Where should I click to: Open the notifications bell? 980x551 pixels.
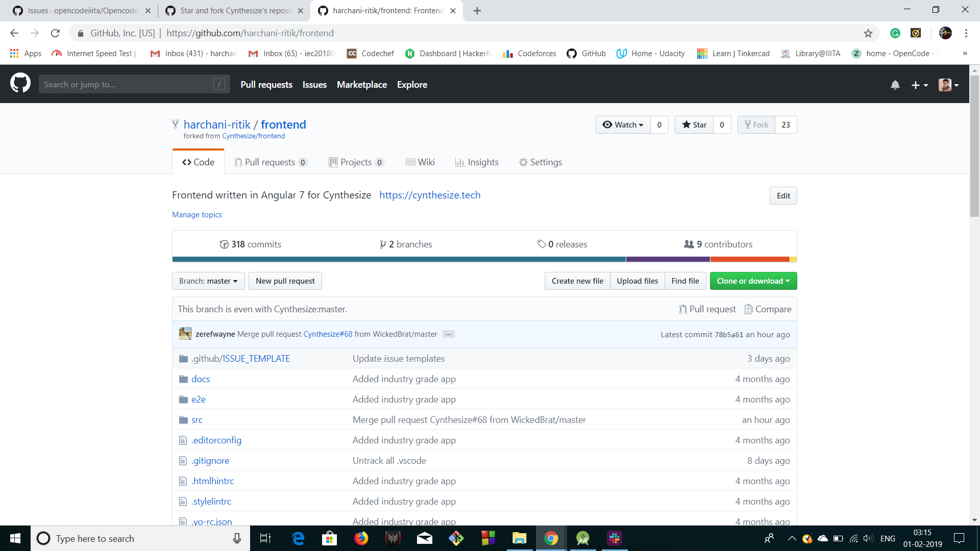tap(895, 85)
